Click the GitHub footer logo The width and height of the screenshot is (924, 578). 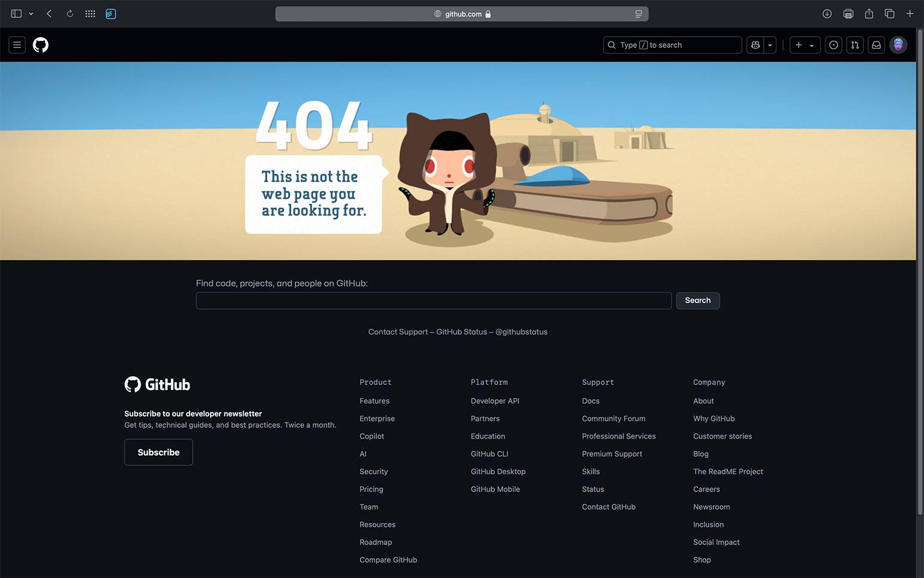[157, 385]
